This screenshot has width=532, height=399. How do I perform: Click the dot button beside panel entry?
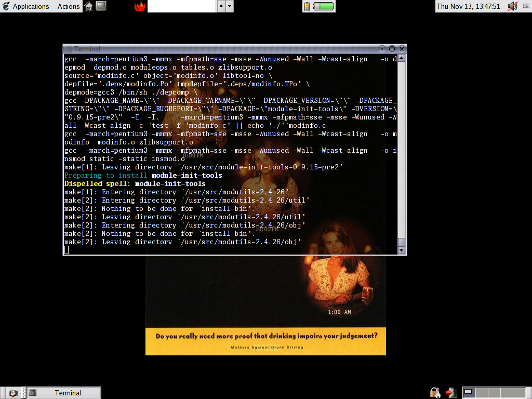(x=221, y=6)
